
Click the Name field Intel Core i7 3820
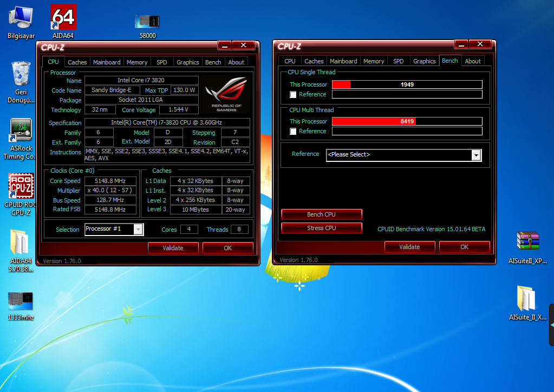[x=141, y=80]
